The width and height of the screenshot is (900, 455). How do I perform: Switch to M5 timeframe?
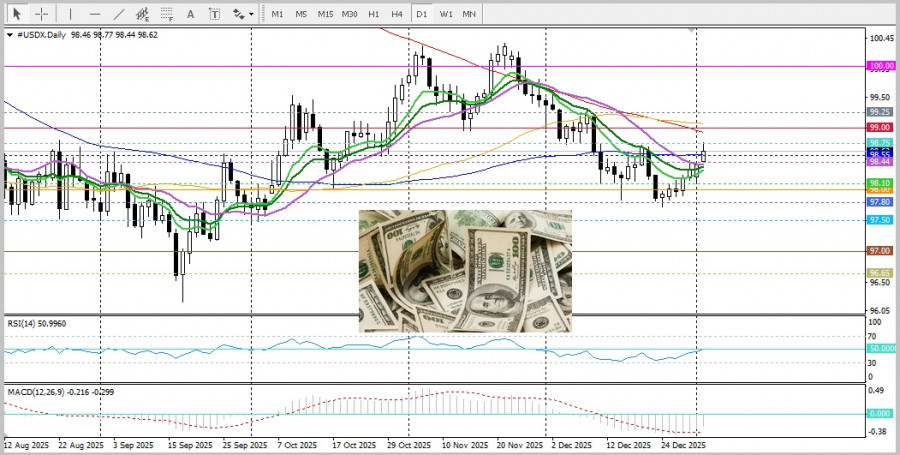(x=301, y=13)
